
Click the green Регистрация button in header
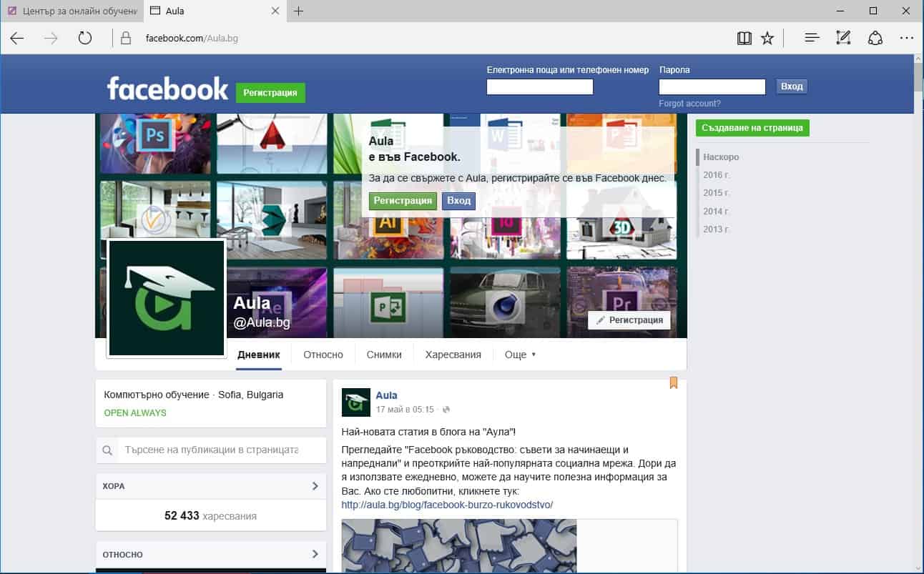point(270,93)
